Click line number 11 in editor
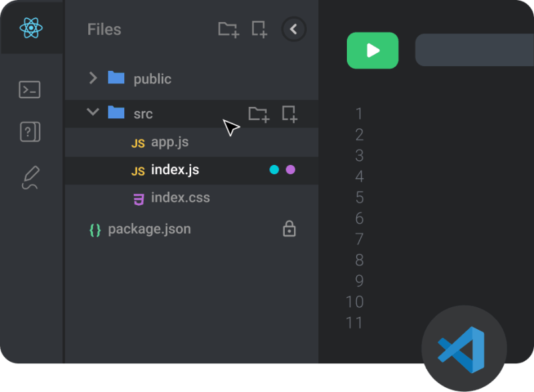Screen dimensions: 534x392 (x=354, y=323)
